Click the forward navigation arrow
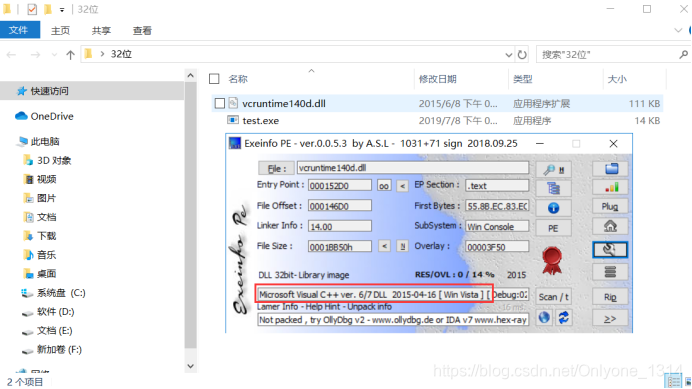Screen dimensions: 692x389 point(35,55)
